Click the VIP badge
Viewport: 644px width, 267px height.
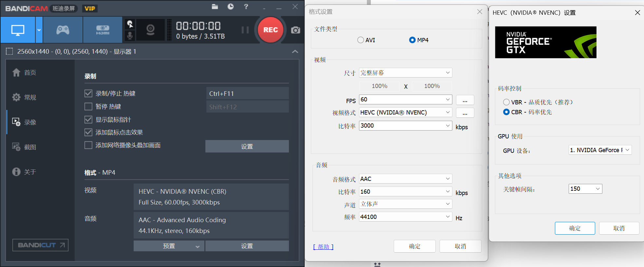click(x=90, y=9)
